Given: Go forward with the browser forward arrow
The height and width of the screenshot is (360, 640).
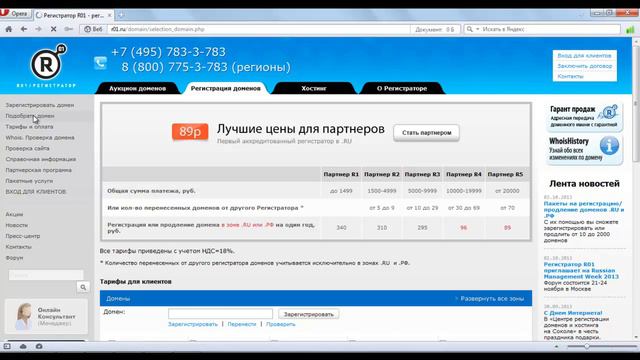Looking at the screenshot, I should (x=38, y=29).
